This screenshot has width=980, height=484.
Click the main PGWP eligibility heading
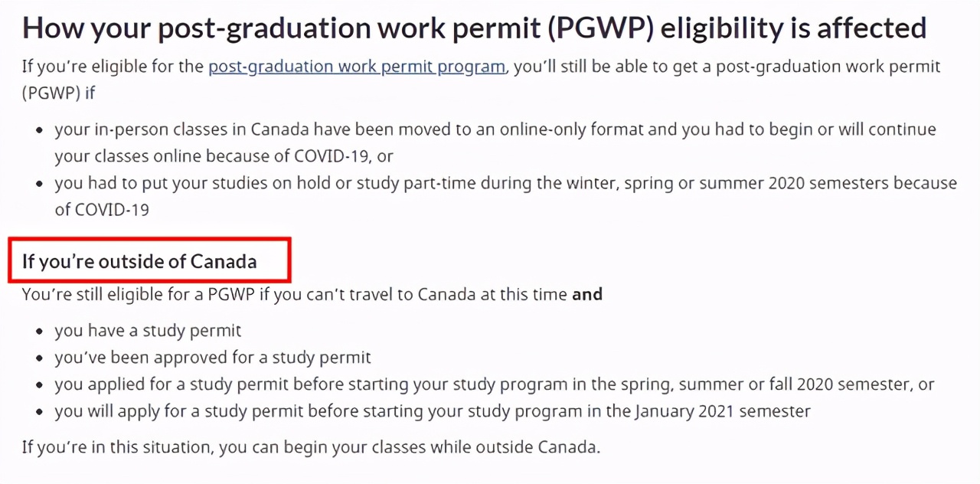tap(475, 28)
